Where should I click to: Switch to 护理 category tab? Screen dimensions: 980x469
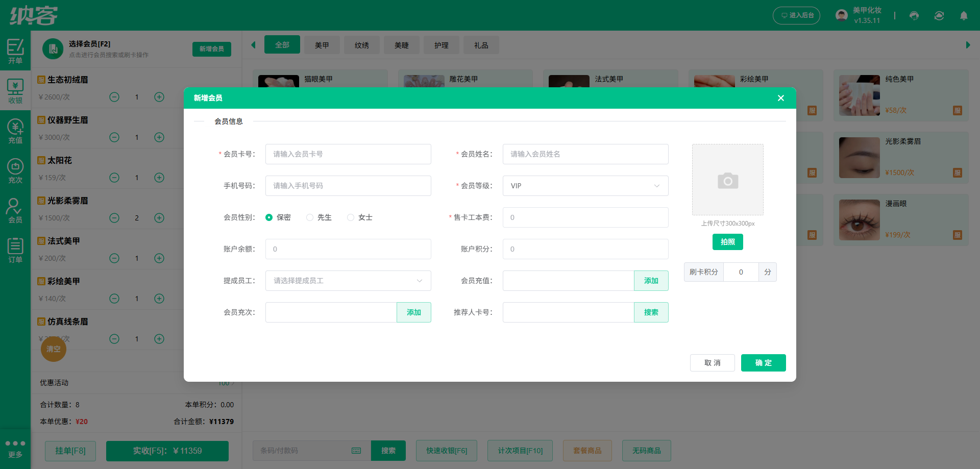click(x=442, y=45)
